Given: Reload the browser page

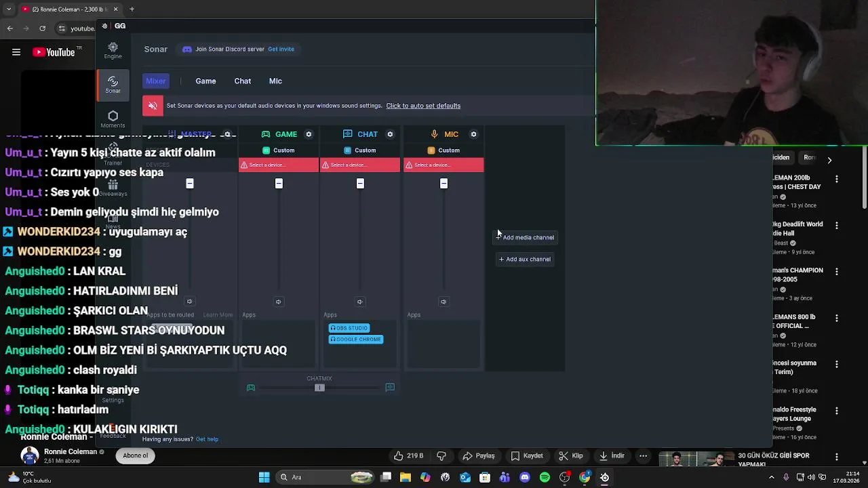Looking at the screenshot, I should (42, 28).
